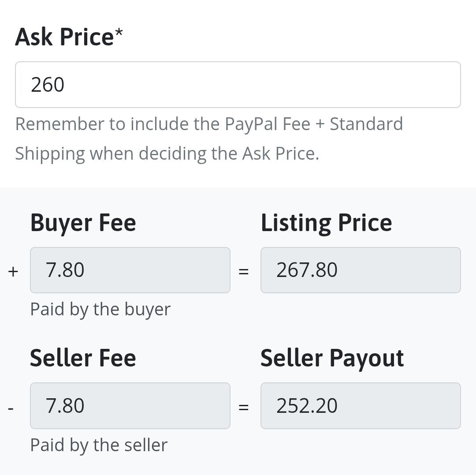Click the required asterisk beside Ask Price

pos(119,33)
